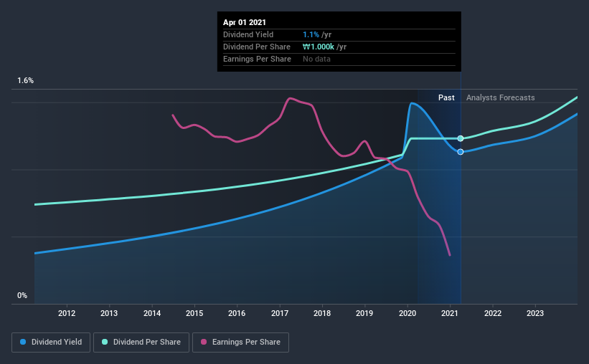Click the 2023 x-axis label
The width and height of the screenshot is (589, 364).
(535, 313)
